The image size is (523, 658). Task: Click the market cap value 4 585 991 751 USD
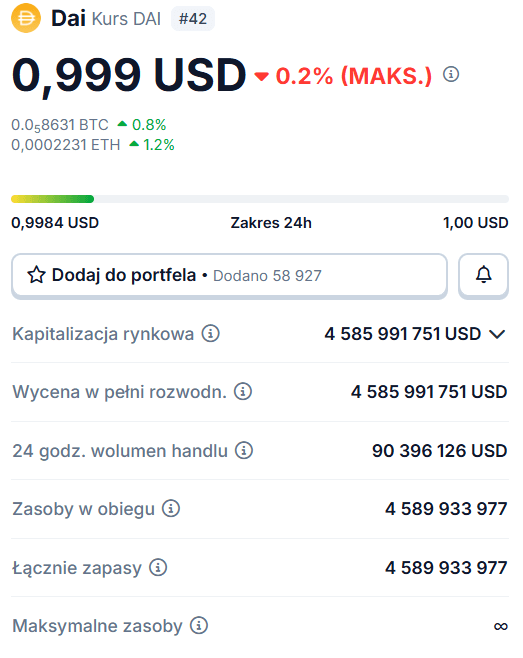point(403,334)
